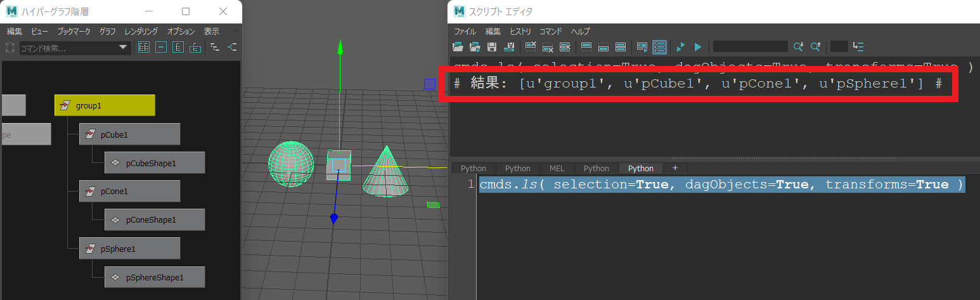Click the Go To Line number field
The height and width of the screenshot is (300, 980).
click(839, 46)
